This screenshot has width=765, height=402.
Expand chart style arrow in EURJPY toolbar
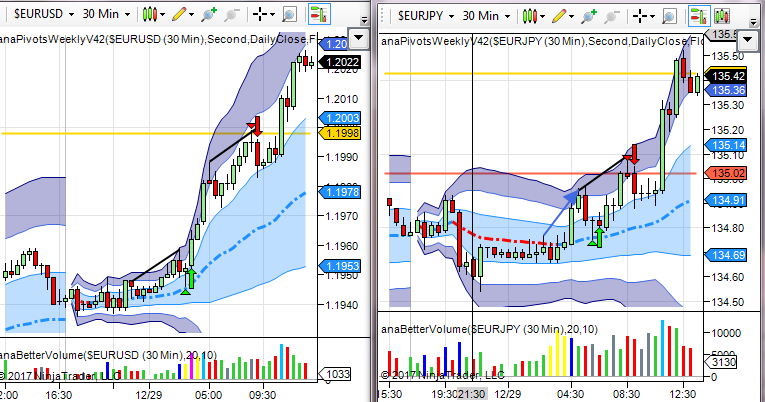543,17
